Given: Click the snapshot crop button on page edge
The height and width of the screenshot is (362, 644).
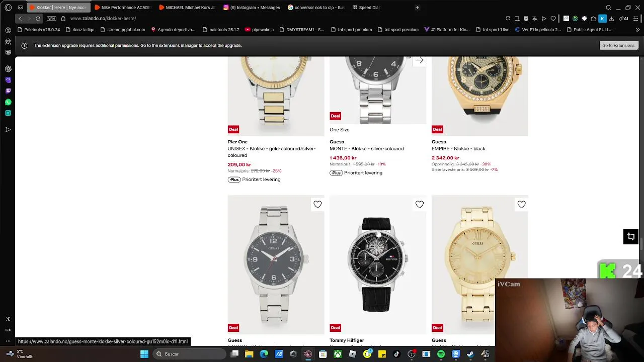Looking at the screenshot, I should 631,237.
